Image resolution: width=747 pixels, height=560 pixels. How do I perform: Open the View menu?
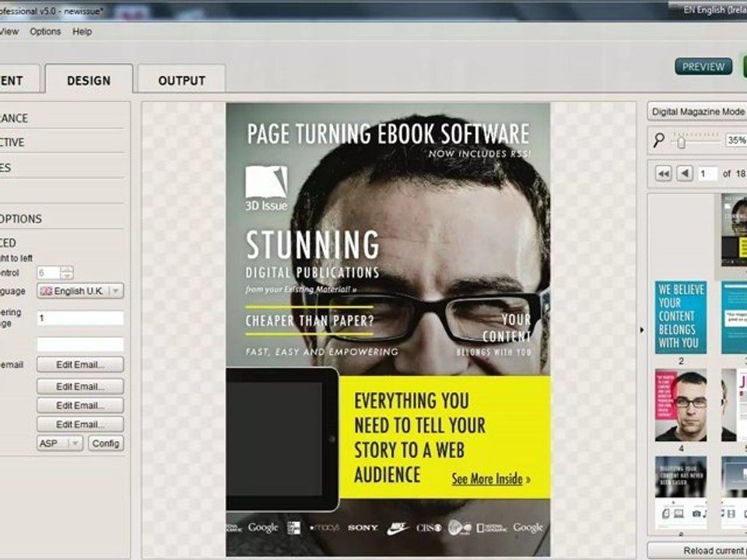(x=9, y=32)
